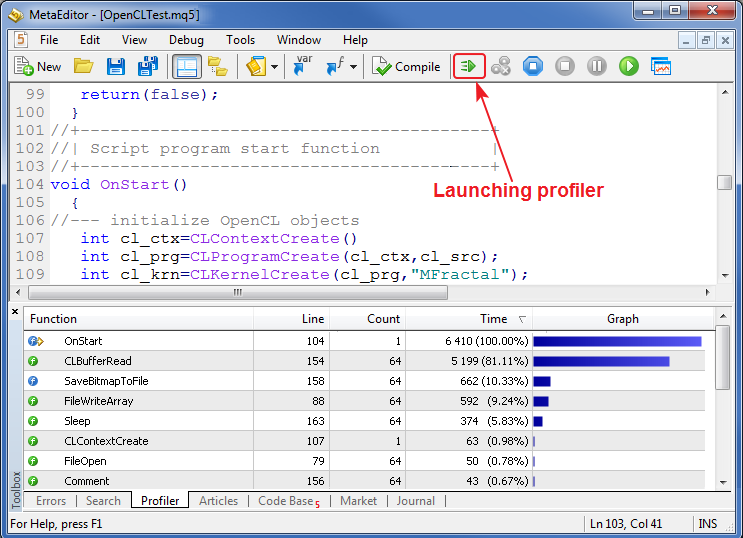This screenshot has height=538, width=743.
Task: Click the profiler list scroll-down arrow
Action: tap(723, 483)
